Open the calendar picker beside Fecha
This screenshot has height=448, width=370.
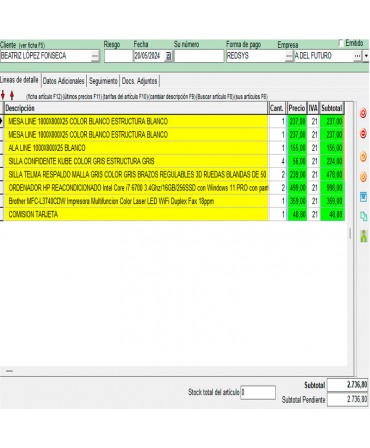pos(168,56)
